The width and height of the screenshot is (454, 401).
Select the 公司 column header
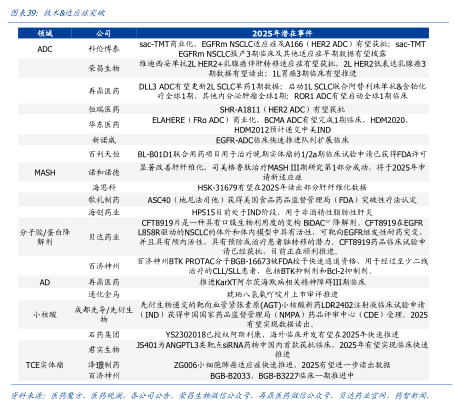tap(104, 33)
